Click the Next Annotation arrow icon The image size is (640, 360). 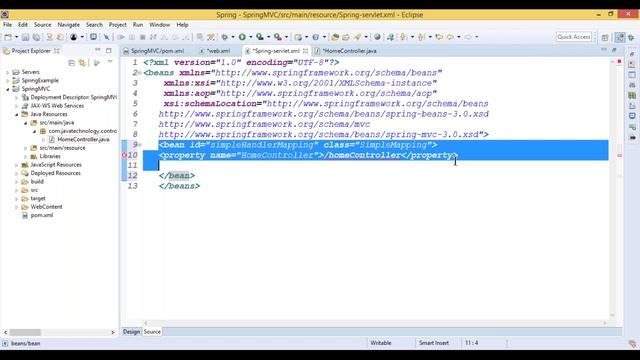(x=404, y=37)
